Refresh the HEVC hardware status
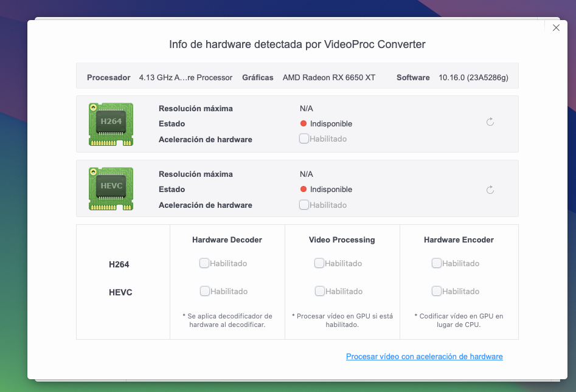Screen dimensions: 576x392 pyautogui.click(x=490, y=190)
